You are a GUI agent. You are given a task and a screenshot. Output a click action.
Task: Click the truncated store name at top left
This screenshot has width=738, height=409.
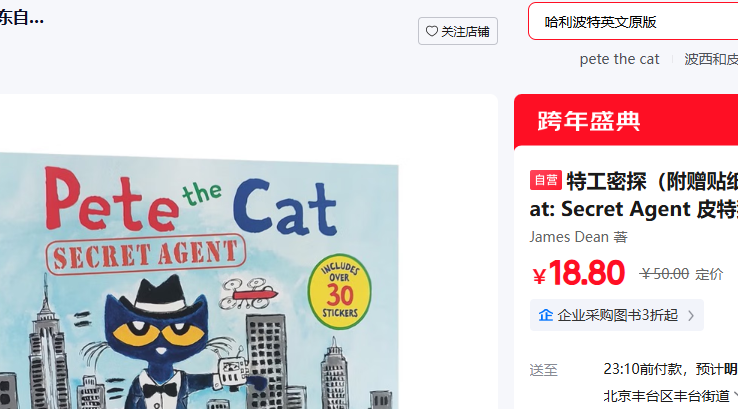22,18
